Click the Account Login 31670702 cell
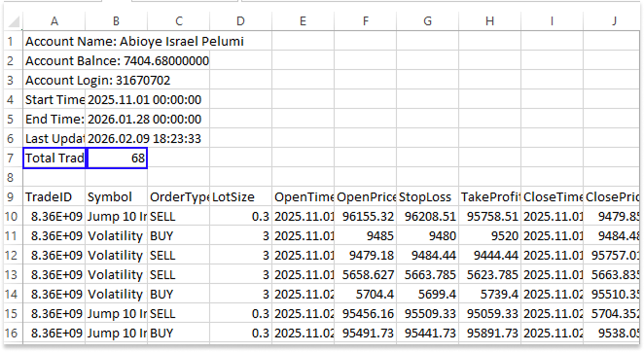Viewport: 644px width, 352px height. click(x=54, y=80)
